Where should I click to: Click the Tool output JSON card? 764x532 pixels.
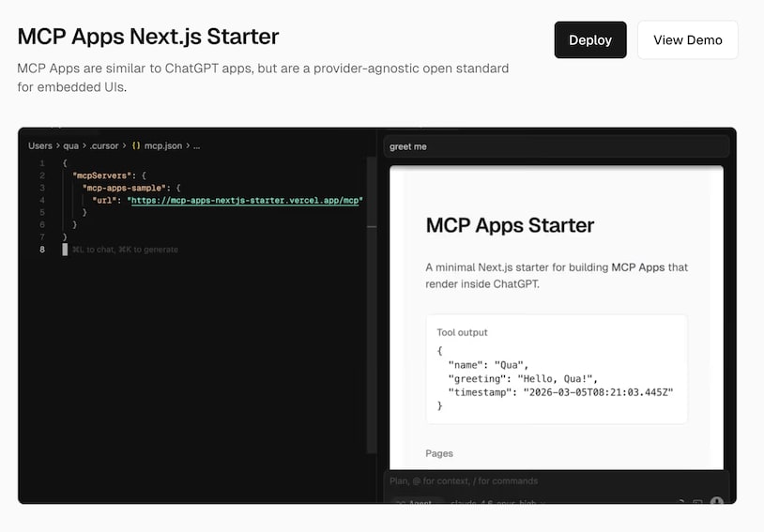557,369
